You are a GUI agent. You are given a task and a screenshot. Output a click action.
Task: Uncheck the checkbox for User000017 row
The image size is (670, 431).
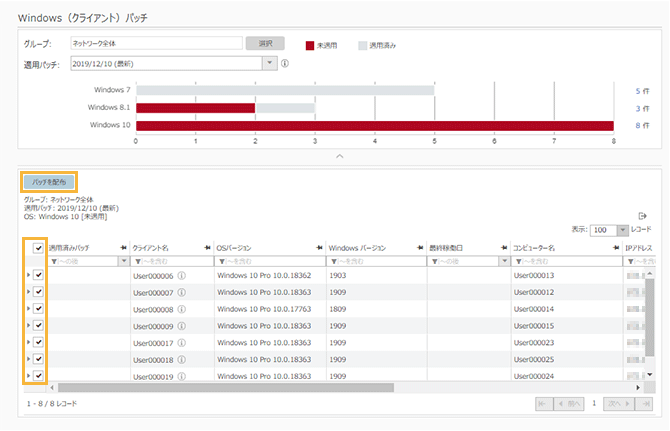click(x=38, y=342)
